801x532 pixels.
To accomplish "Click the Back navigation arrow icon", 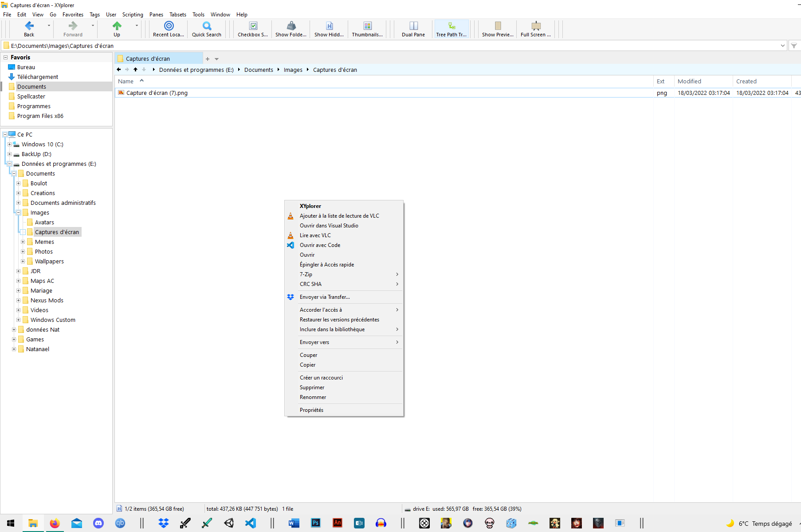I will [29, 26].
